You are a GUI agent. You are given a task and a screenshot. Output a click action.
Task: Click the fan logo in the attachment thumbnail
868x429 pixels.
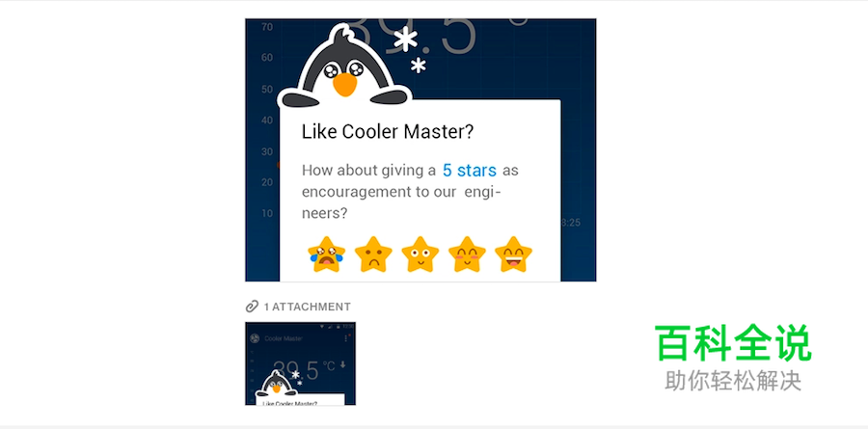pos(255,338)
